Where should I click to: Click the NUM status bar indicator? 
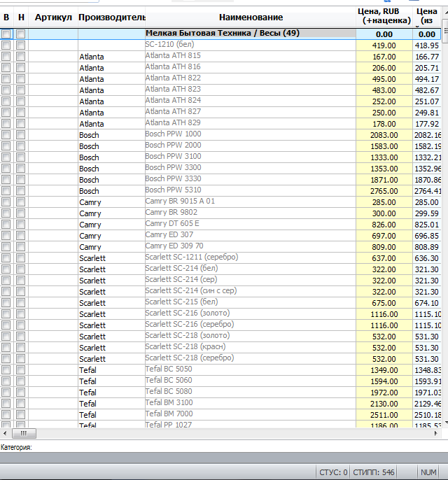tap(428, 472)
